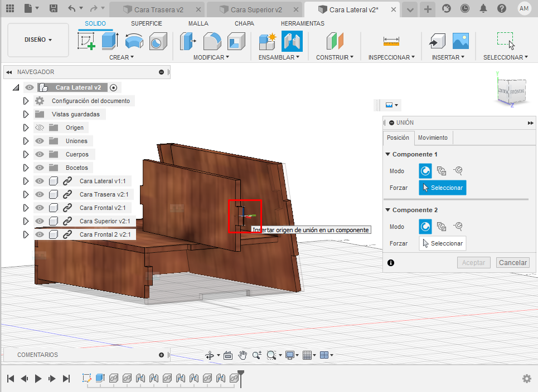The image size is (538, 392).
Task: Select the Fillet tool icon
Action: (x=212, y=41)
